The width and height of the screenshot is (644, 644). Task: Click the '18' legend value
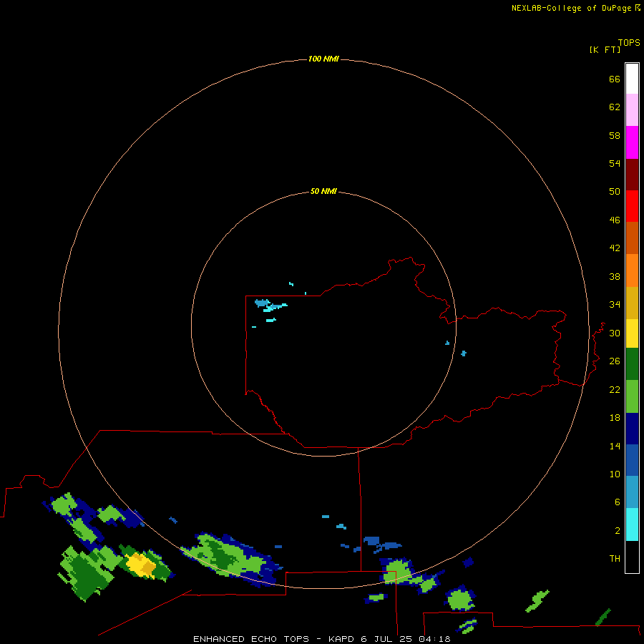pos(615,418)
